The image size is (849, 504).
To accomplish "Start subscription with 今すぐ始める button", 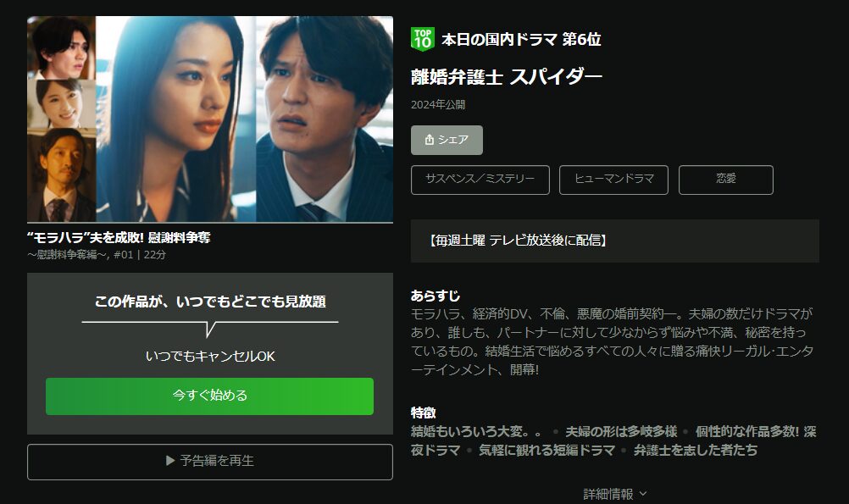I will tap(209, 396).
